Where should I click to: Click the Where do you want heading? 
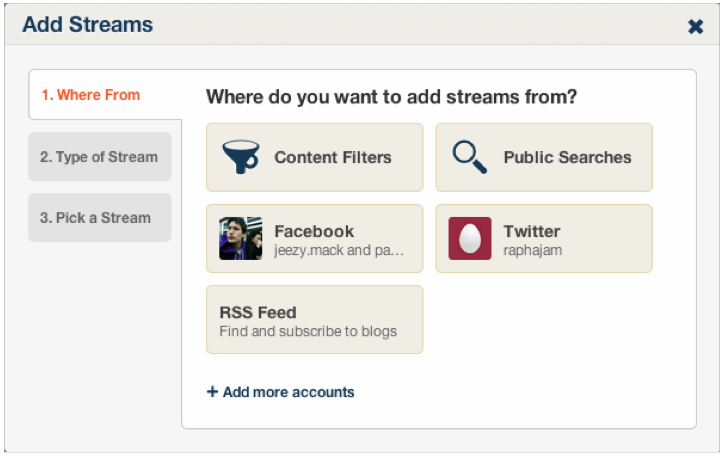pyautogui.click(x=391, y=97)
